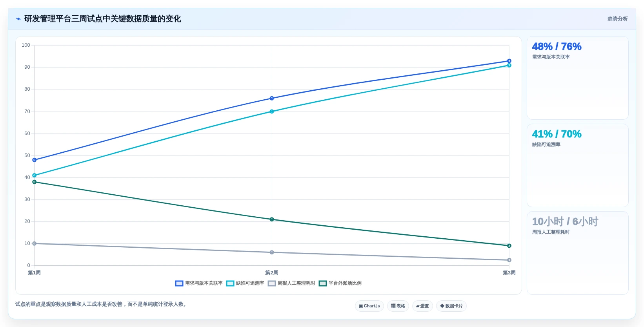The image size is (644, 327).
Task: Click the 100 y-axis label
Action: (x=26, y=45)
